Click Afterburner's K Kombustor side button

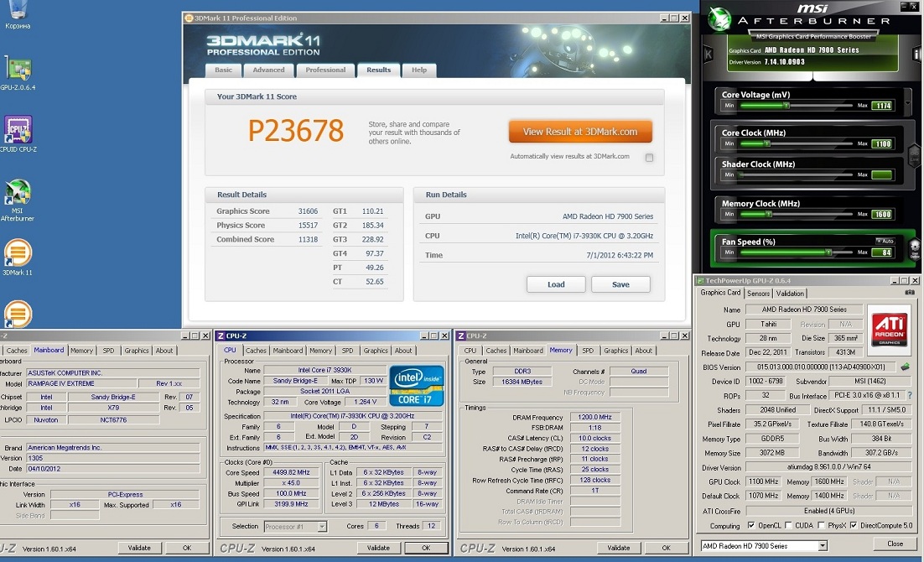[x=709, y=55]
